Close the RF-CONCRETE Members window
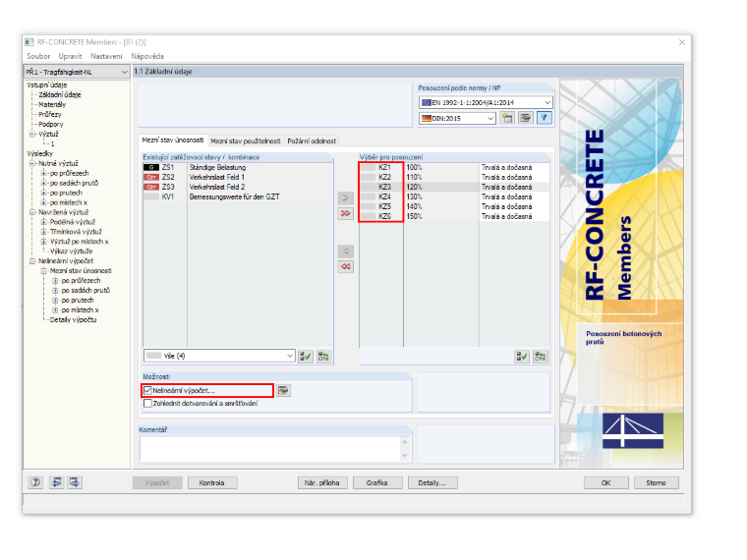 (682, 42)
